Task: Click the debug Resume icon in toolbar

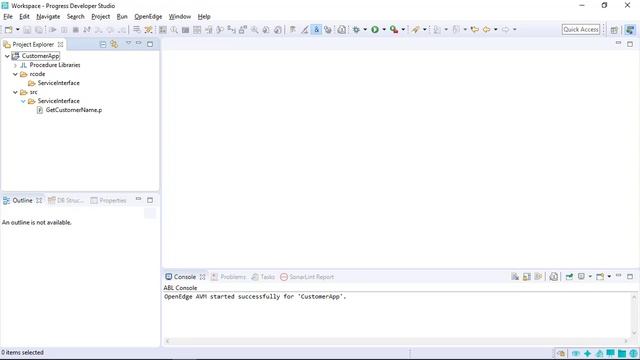Action: click(53, 30)
